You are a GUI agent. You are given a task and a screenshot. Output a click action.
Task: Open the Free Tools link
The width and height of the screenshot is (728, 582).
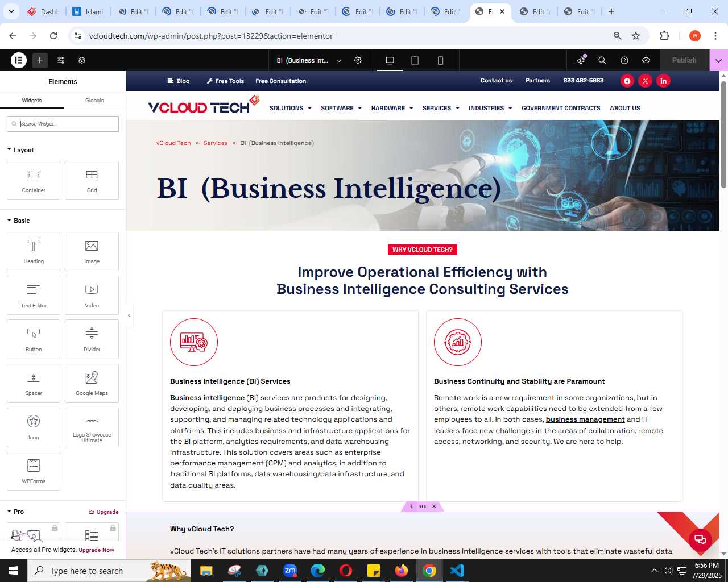[x=225, y=81]
